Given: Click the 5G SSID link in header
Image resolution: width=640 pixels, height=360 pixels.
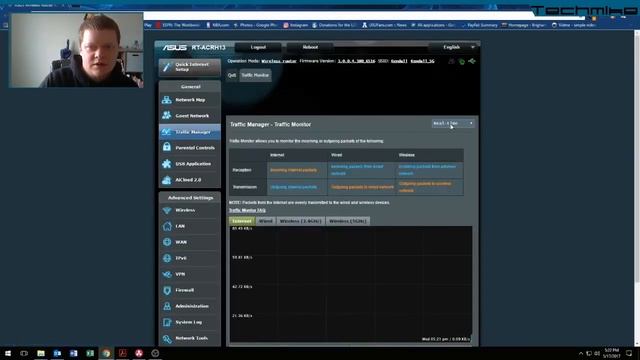Looking at the screenshot, I should pyautogui.click(x=422, y=61).
